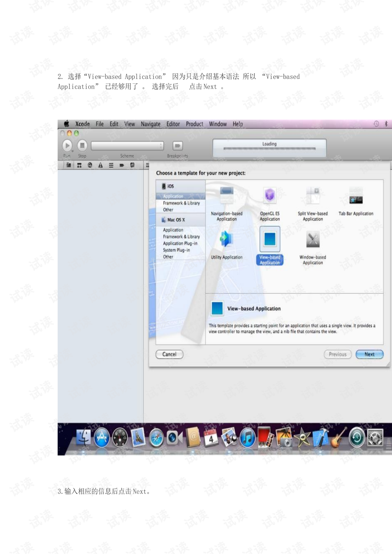Open Time Machine from the Dock

357,438
